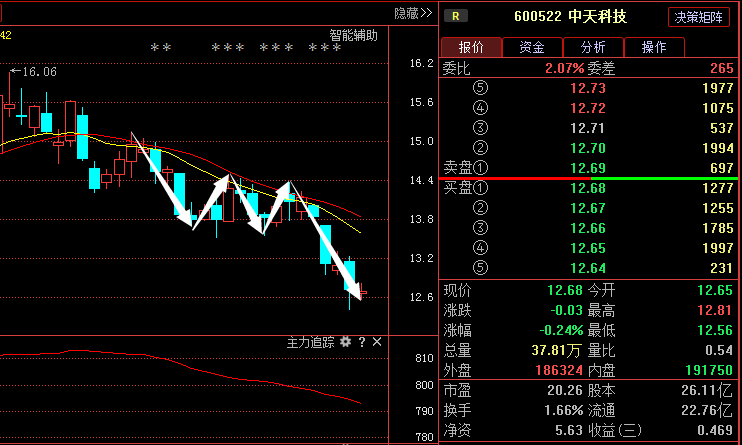This screenshot has width=742, height=445.
Task: Collapse side panel with 隐藏>> button
Action: [413, 13]
